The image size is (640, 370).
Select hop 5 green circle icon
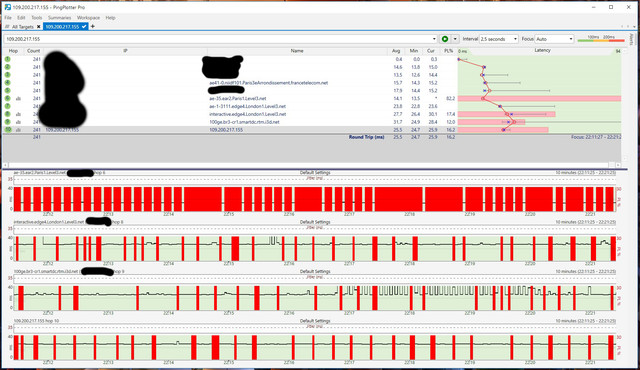(x=7, y=91)
